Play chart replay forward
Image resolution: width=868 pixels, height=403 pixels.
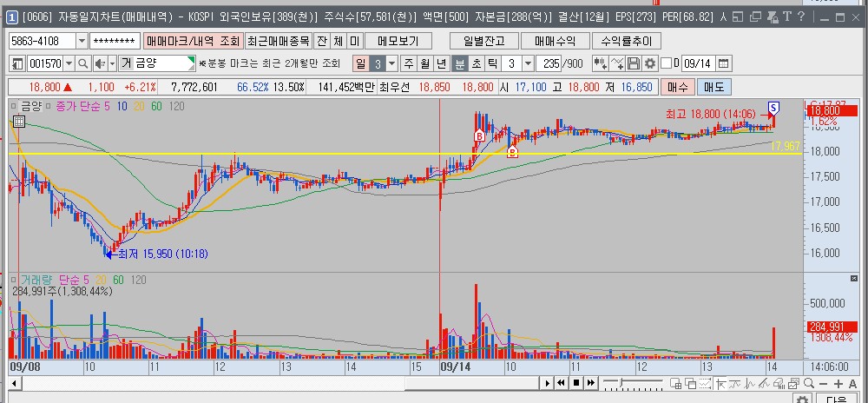pyautogui.click(x=547, y=383)
